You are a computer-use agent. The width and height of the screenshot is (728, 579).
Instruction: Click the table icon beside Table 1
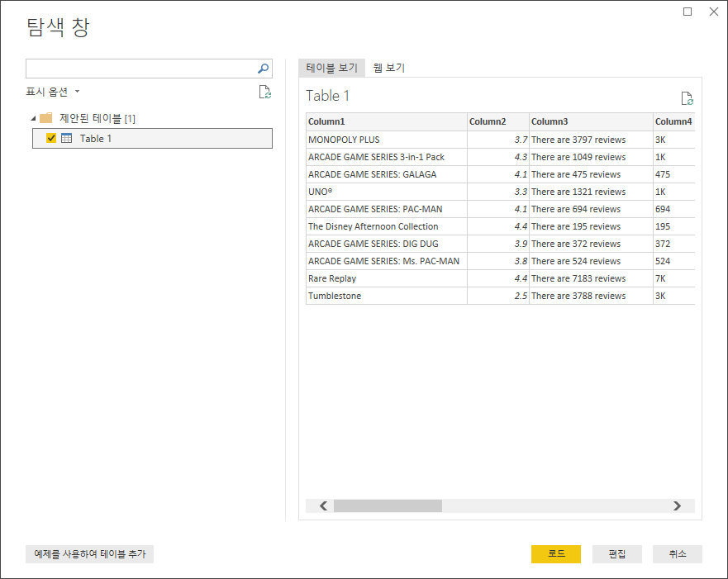[x=66, y=138]
